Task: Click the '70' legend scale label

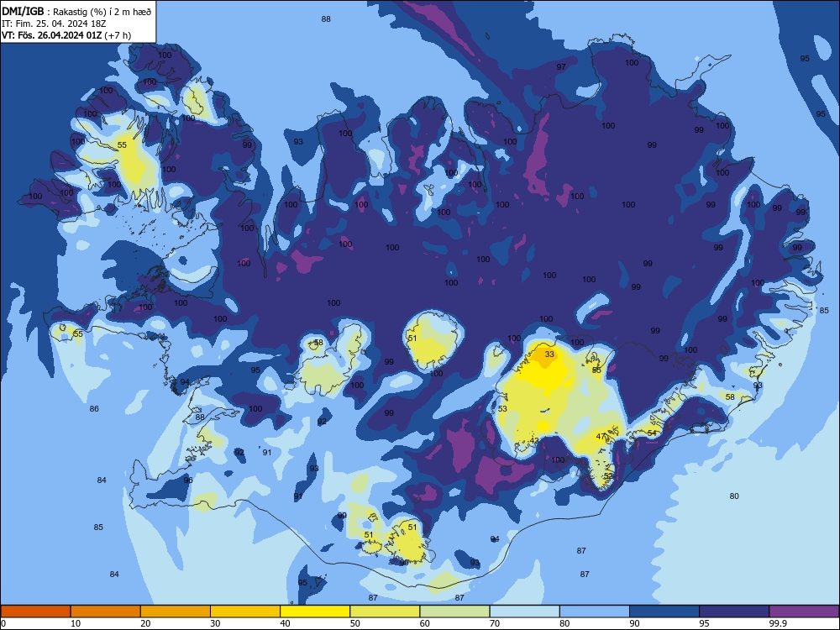Action: coord(495,623)
